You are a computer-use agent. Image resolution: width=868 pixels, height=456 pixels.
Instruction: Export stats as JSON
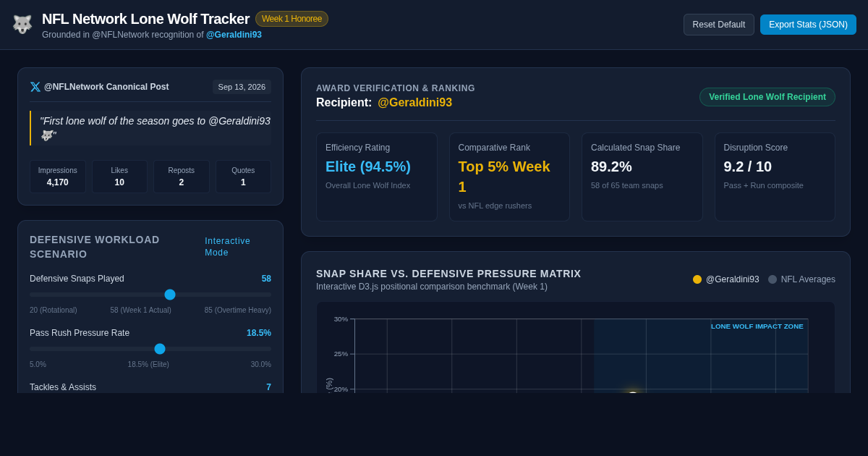point(808,25)
